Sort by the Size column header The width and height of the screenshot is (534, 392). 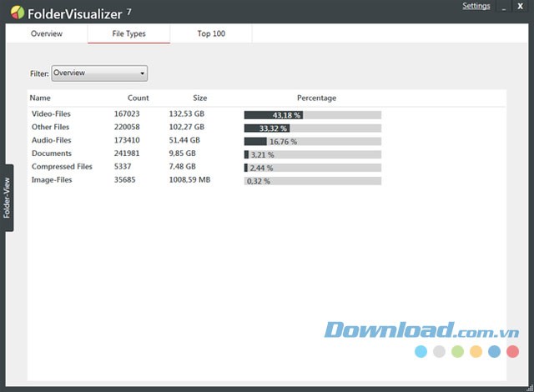199,98
